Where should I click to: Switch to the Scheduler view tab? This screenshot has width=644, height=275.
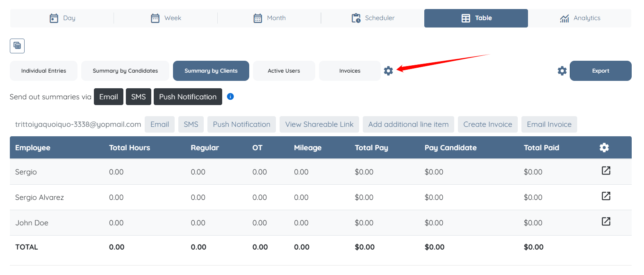click(373, 18)
